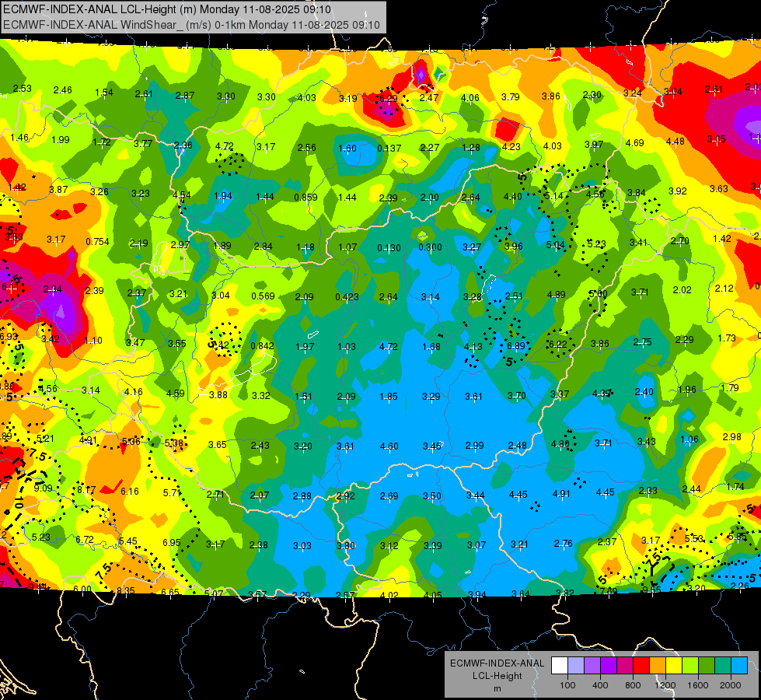Click the wind shear value 0.137

pyautogui.click(x=389, y=148)
